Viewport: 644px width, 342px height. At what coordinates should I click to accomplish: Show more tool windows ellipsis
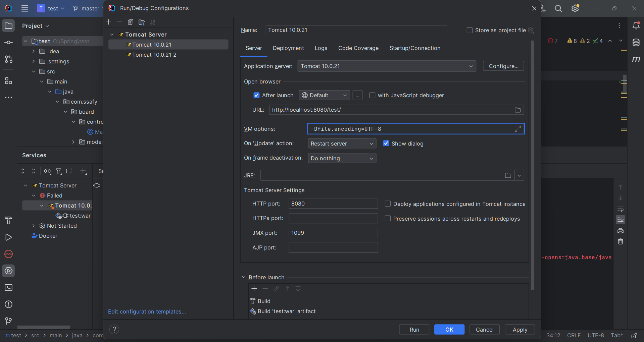(x=9, y=98)
